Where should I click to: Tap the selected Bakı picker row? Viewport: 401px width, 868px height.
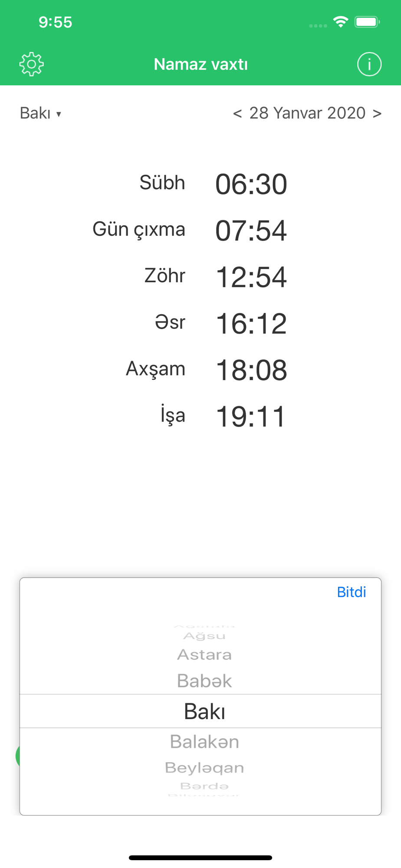pyautogui.click(x=204, y=711)
